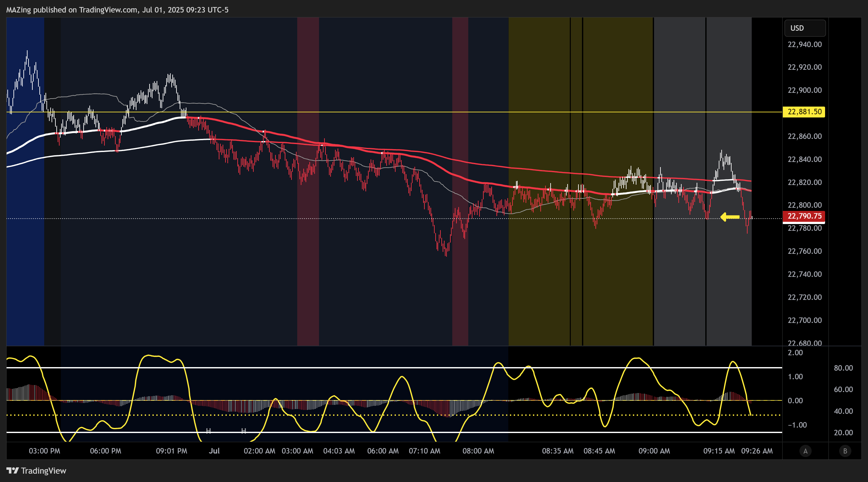The image size is (868, 482).
Task: Click the 08:35 AM time axis label
Action: pos(558,451)
